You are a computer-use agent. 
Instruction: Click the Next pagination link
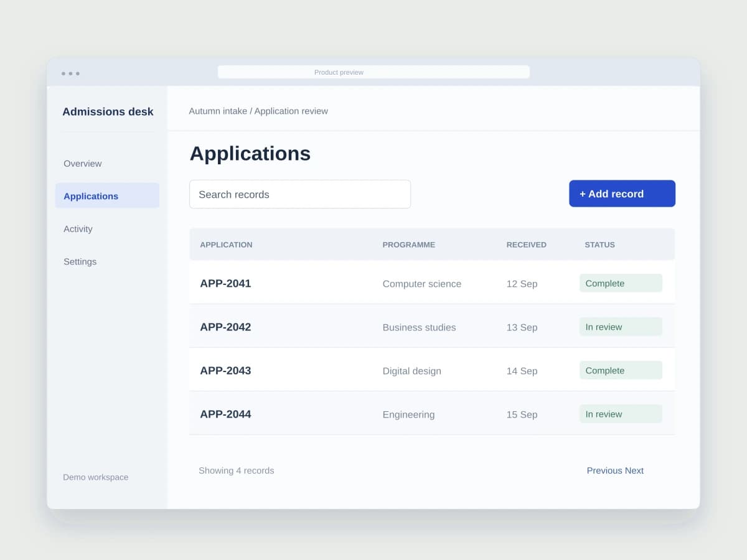pos(634,470)
